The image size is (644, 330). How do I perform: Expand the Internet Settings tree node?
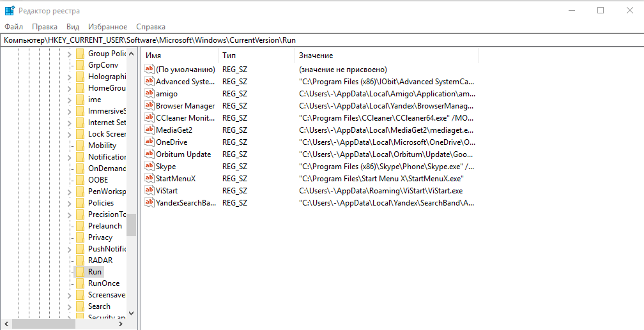(69, 123)
